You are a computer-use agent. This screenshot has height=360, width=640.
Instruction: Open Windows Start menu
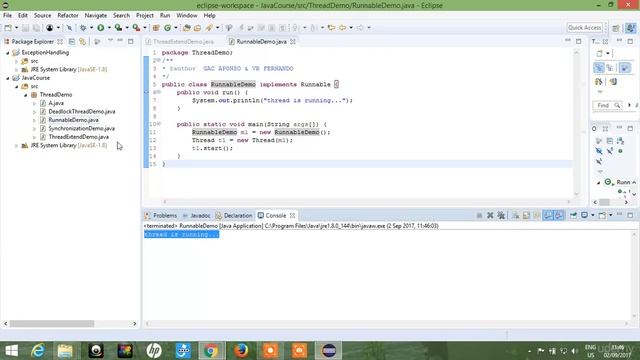(x=11, y=351)
